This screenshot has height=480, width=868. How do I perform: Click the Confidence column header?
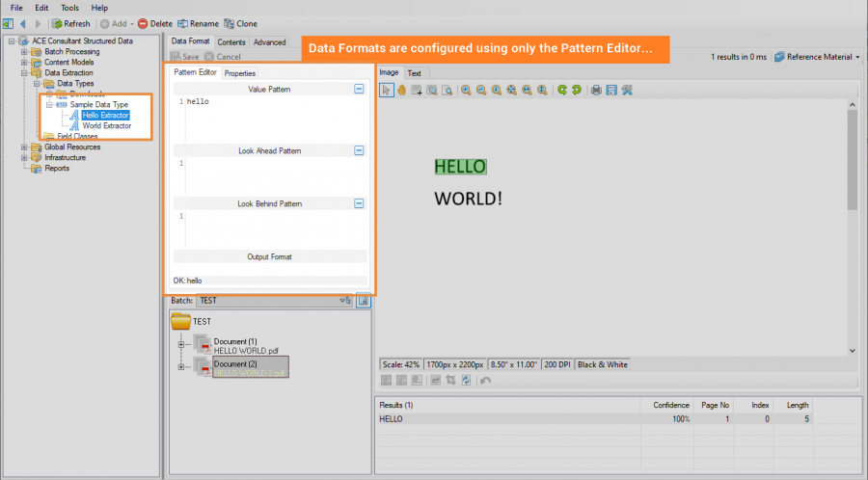(x=670, y=406)
